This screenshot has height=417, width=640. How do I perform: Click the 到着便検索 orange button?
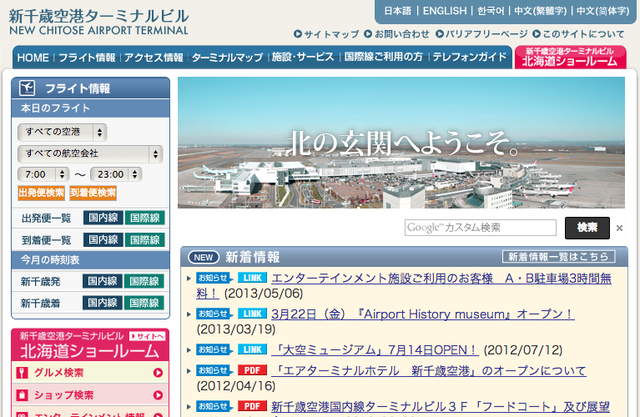[x=93, y=193]
